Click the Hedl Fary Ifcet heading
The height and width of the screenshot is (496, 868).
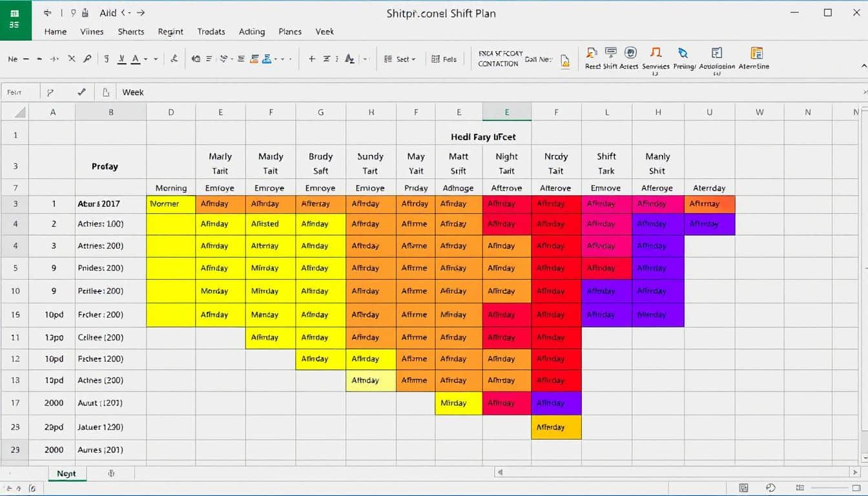(x=483, y=137)
